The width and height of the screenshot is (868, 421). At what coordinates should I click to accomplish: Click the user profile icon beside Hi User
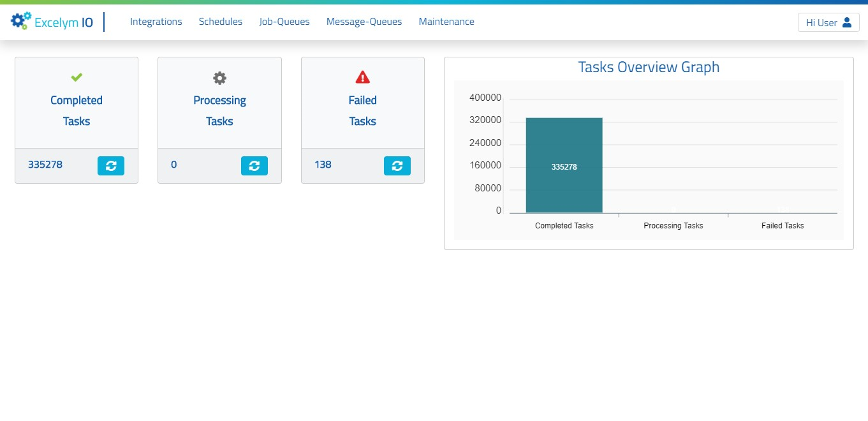tap(847, 22)
